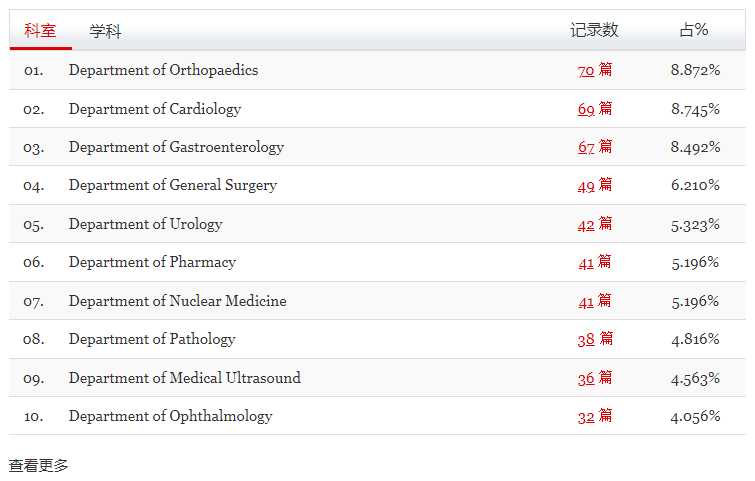Select the Department of Orthopaedics row
This screenshot has height=481, width=755.
click(x=378, y=70)
